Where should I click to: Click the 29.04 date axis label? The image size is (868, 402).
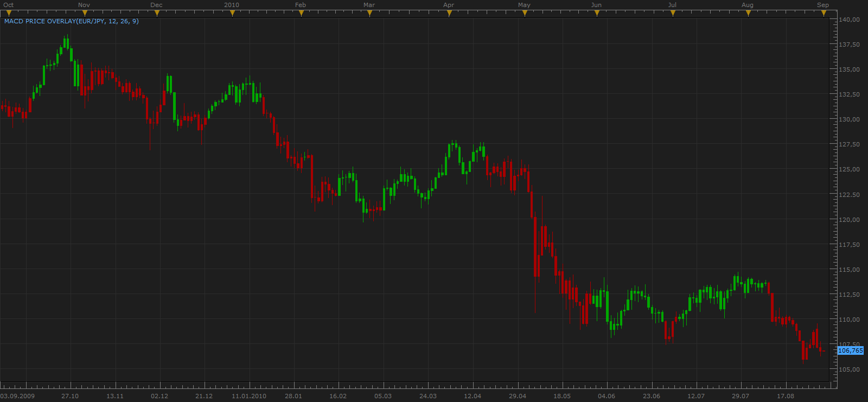[x=518, y=396]
